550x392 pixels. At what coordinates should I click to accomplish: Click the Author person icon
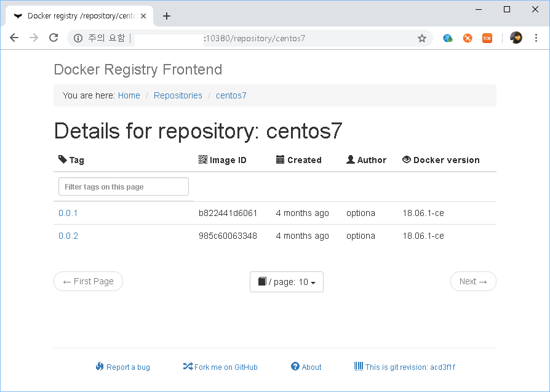click(351, 159)
